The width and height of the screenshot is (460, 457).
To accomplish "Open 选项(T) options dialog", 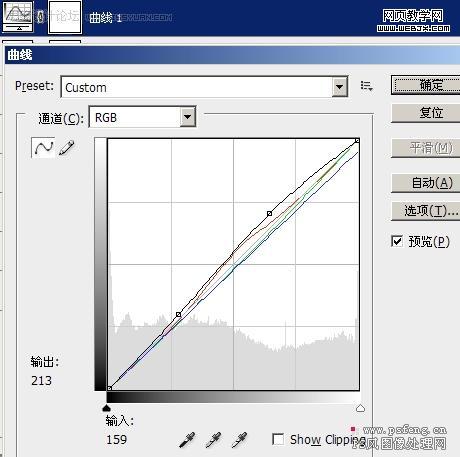I will point(426,211).
